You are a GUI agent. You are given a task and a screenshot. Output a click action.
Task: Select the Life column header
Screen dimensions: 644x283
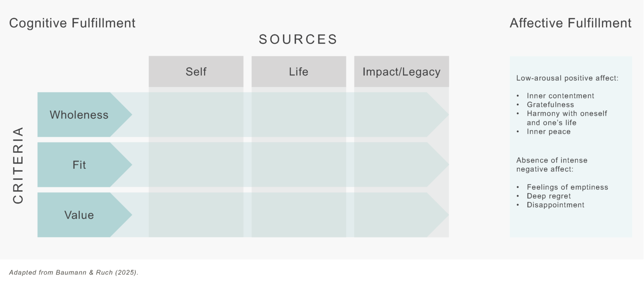299,72
